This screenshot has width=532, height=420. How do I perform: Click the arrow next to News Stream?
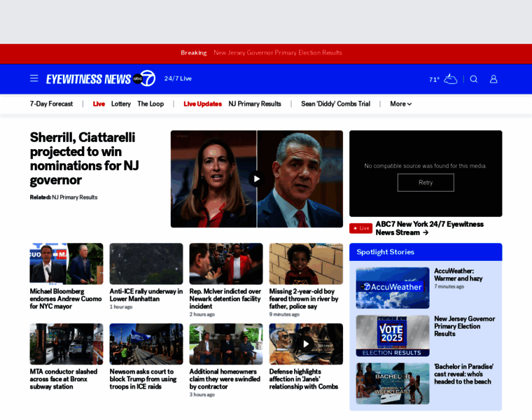pos(426,232)
